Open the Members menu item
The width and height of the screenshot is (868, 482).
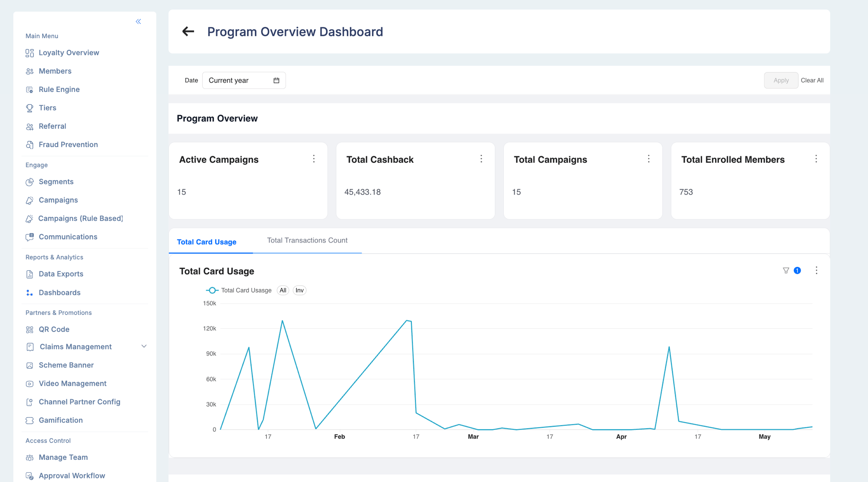coord(55,71)
